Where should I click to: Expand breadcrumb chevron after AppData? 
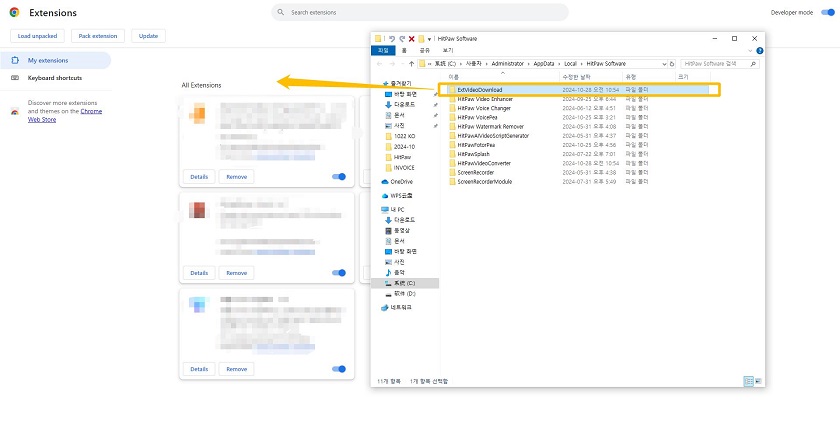(559, 64)
